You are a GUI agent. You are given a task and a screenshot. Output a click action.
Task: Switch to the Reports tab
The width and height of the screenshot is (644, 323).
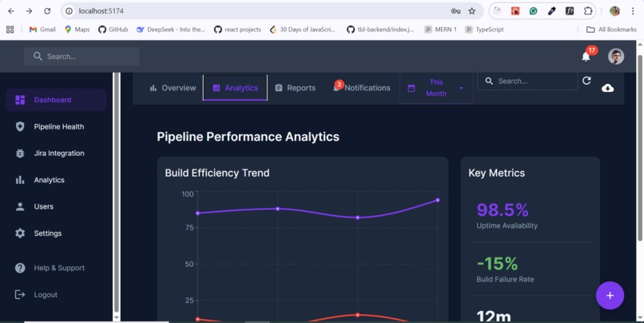296,88
